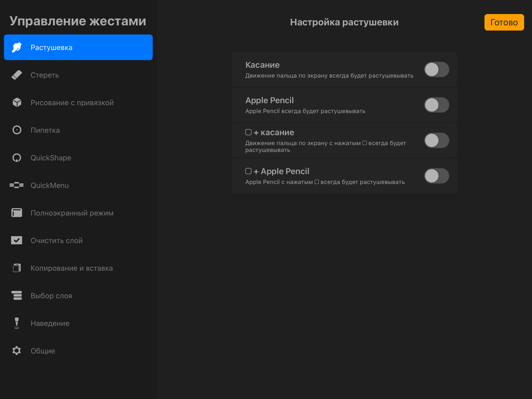
Task: Click the Наведение pencil hover icon
Action: coord(17,323)
